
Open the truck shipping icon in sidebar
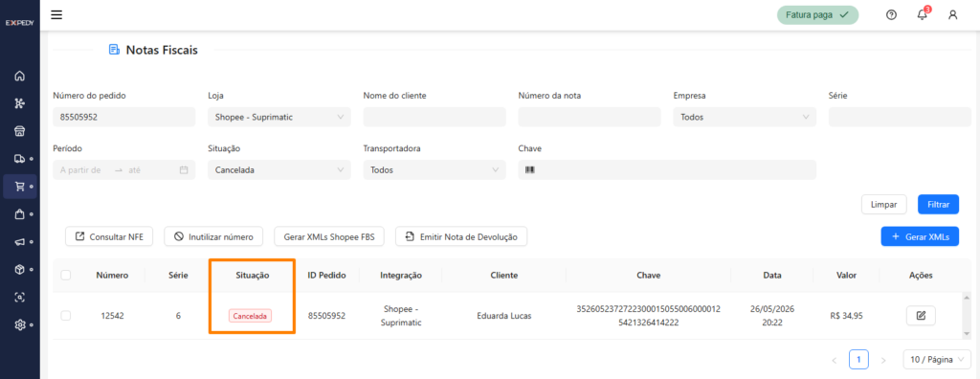click(x=19, y=159)
